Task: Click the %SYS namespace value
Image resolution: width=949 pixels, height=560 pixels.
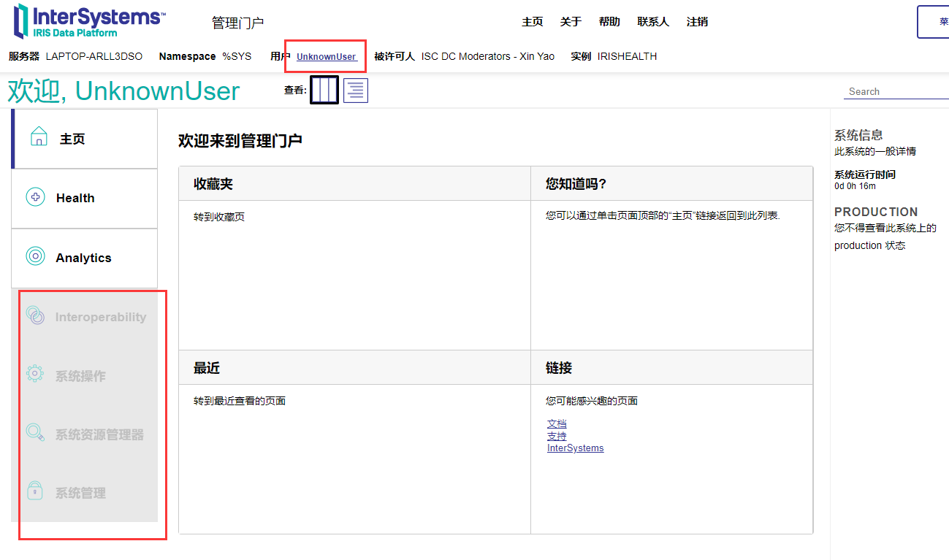Action: point(237,56)
